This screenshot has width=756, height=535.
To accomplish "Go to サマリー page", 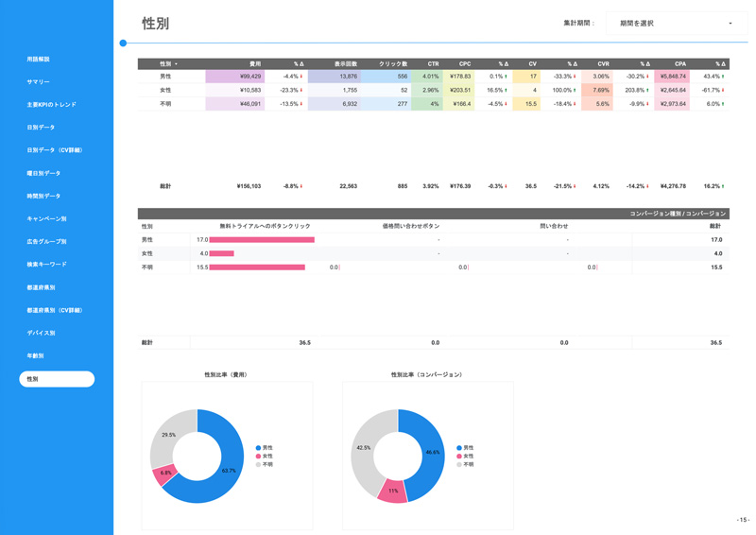I will [39, 82].
